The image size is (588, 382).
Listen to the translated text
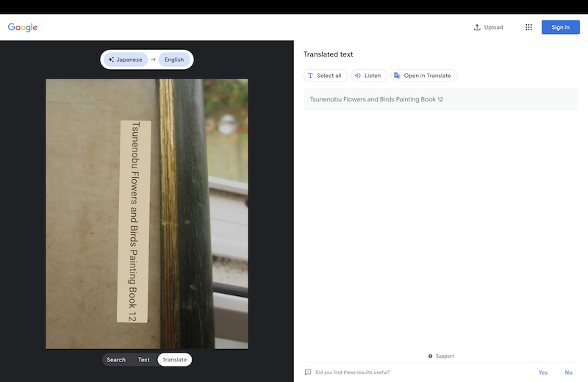(368, 76)
